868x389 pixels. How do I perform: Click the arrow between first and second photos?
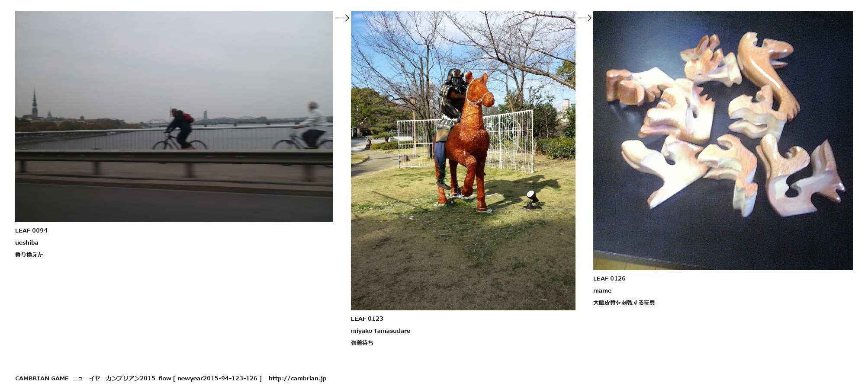pyautogui.click(x=342, y=18)
